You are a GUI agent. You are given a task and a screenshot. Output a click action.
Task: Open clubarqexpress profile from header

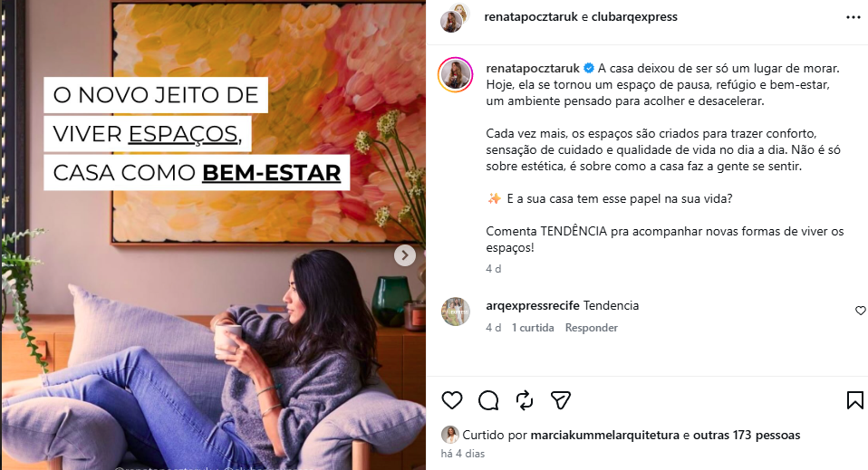[634, 17]
